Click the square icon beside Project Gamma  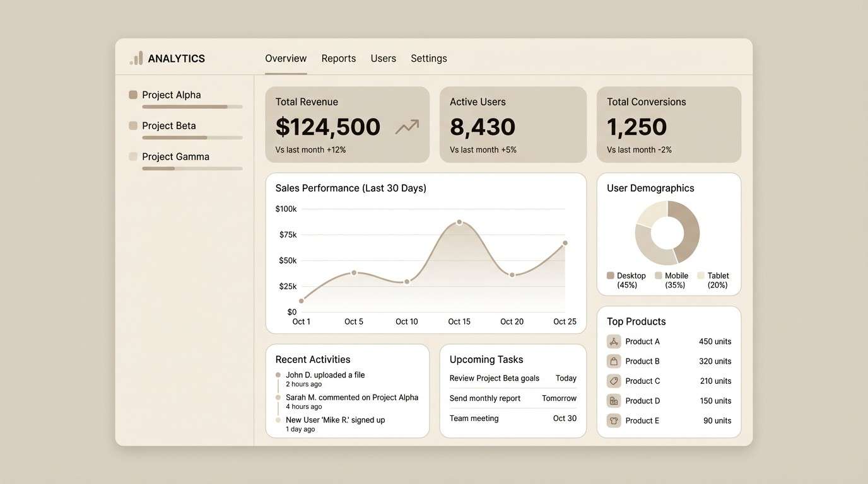(132, 156)
